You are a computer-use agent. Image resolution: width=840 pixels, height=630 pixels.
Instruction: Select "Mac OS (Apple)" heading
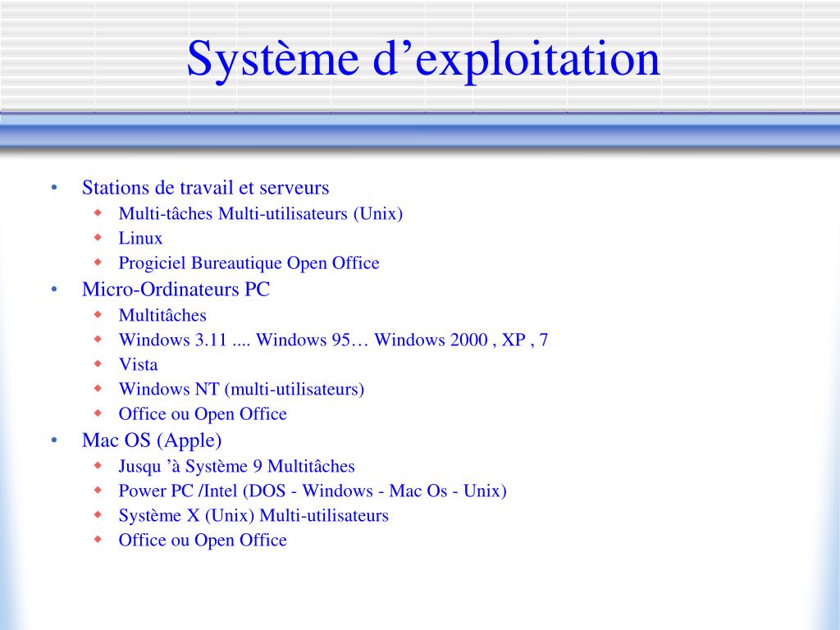152,441
